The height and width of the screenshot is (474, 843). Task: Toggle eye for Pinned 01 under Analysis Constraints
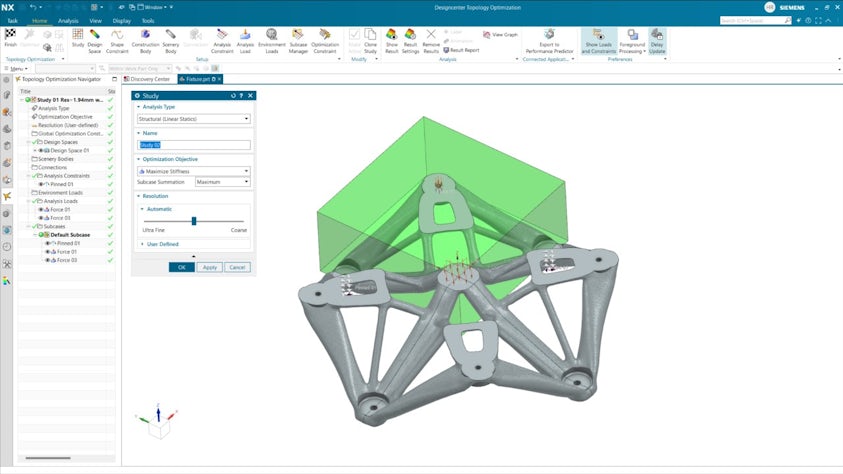41,184
